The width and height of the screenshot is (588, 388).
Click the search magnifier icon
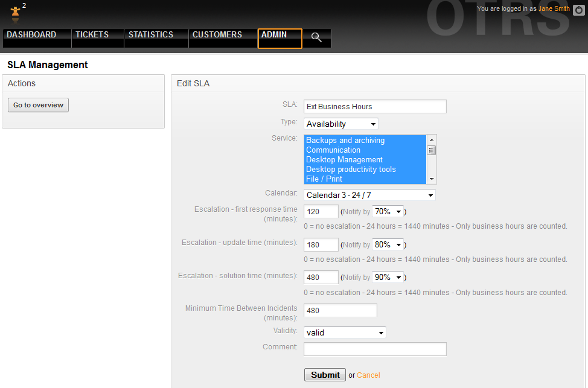316,37
